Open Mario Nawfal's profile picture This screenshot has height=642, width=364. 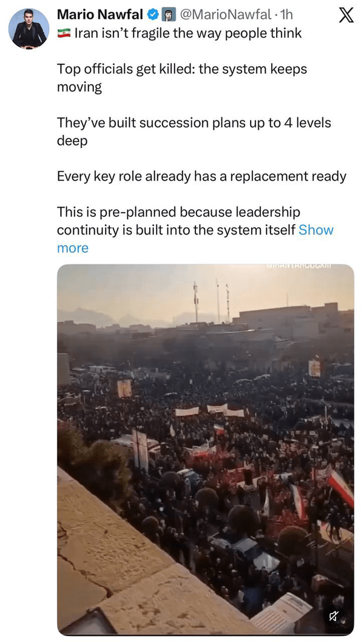tap(29, 29)
